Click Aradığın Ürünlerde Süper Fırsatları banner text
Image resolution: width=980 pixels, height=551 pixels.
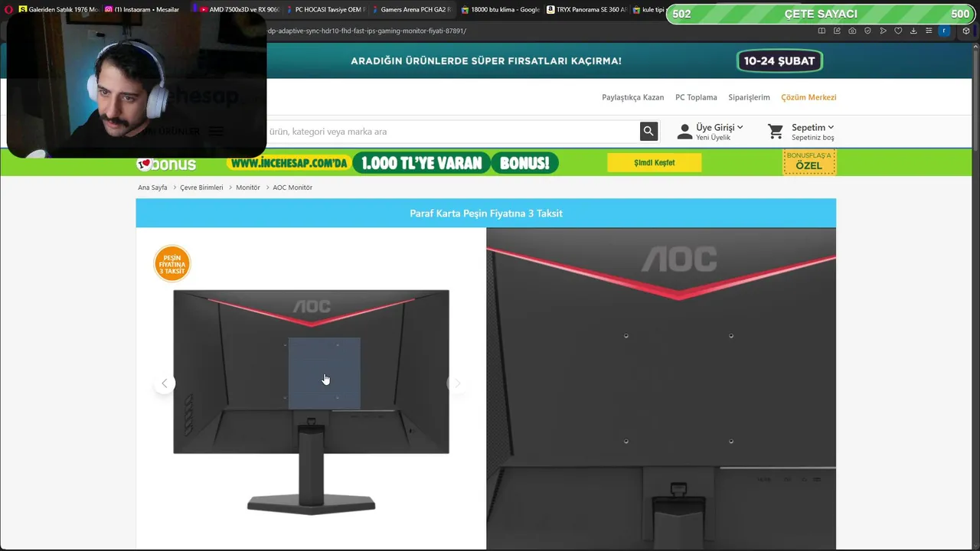(486, 61)
